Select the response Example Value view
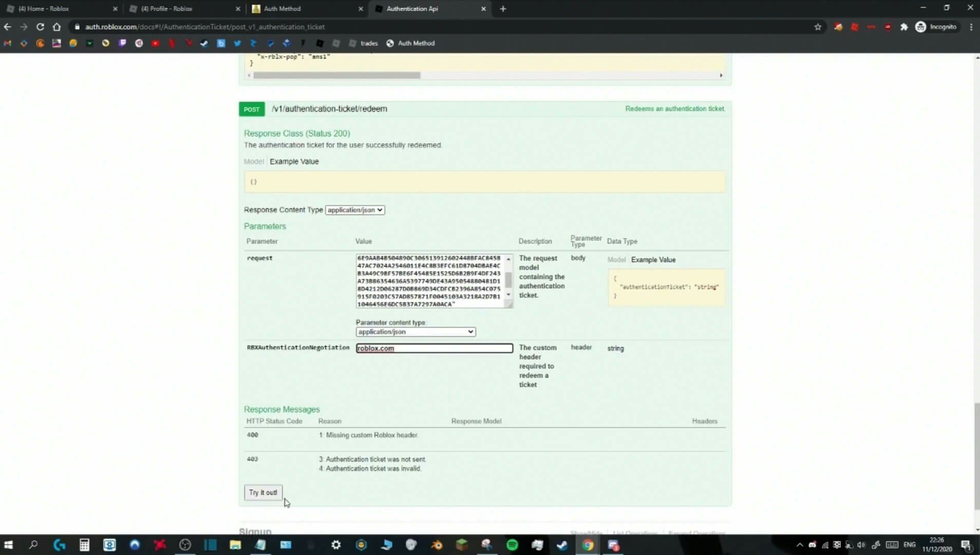980x555 pixels. pos(294,161)
